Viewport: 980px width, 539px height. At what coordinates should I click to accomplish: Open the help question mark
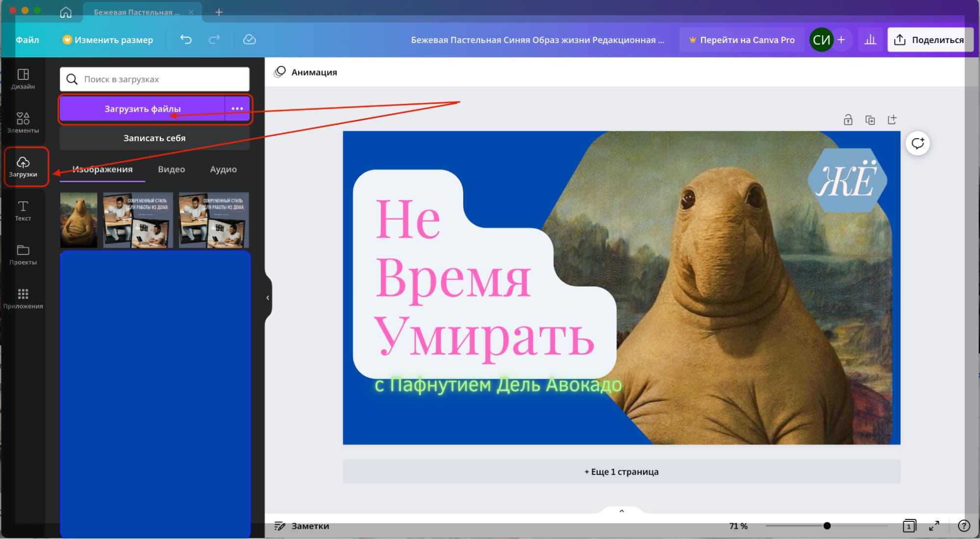coord(964,526)
